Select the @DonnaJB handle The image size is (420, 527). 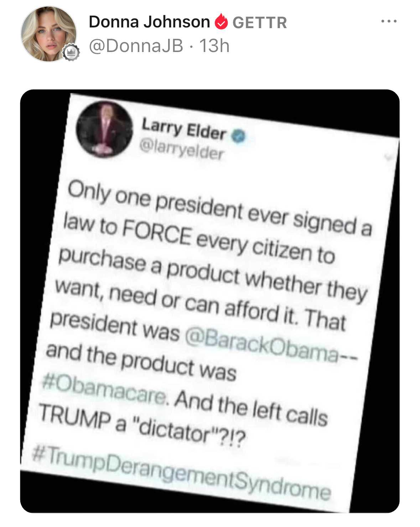coord(136,46)
